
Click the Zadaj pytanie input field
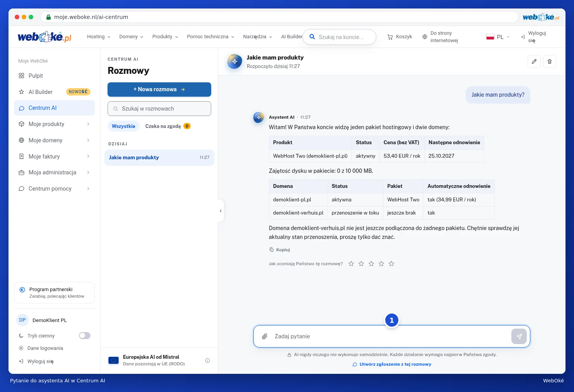(x=391, y=336)
